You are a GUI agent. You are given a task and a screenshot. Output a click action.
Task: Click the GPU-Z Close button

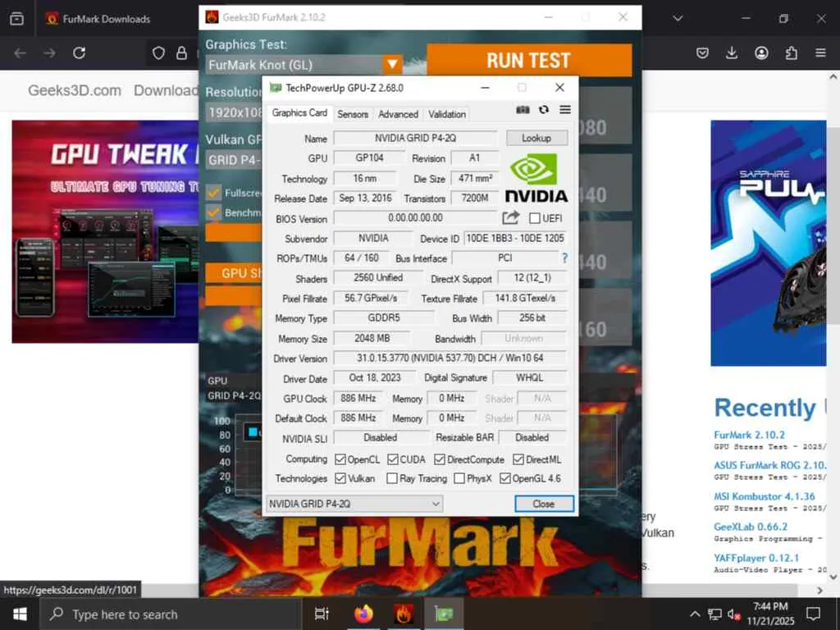pos(544,504)
